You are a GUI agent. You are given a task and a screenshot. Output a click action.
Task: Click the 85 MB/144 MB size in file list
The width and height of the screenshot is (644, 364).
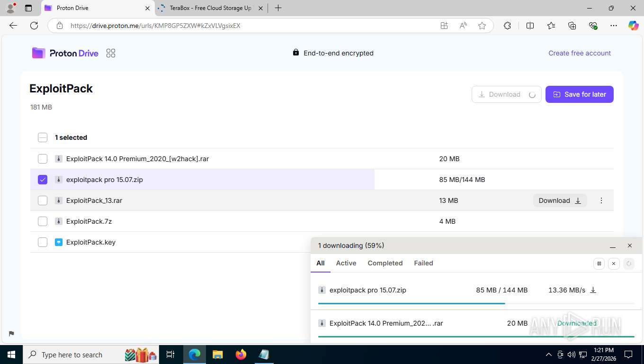click(x=462, y=180)
